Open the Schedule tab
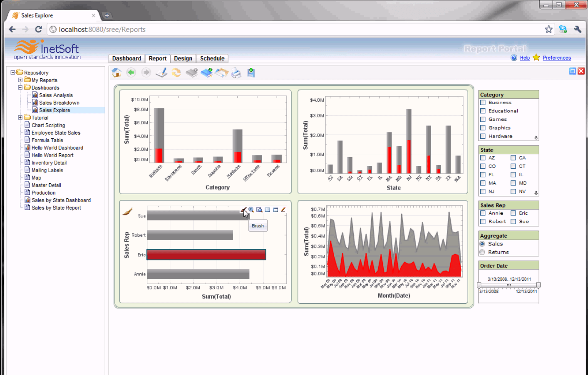 click(212, 58)
